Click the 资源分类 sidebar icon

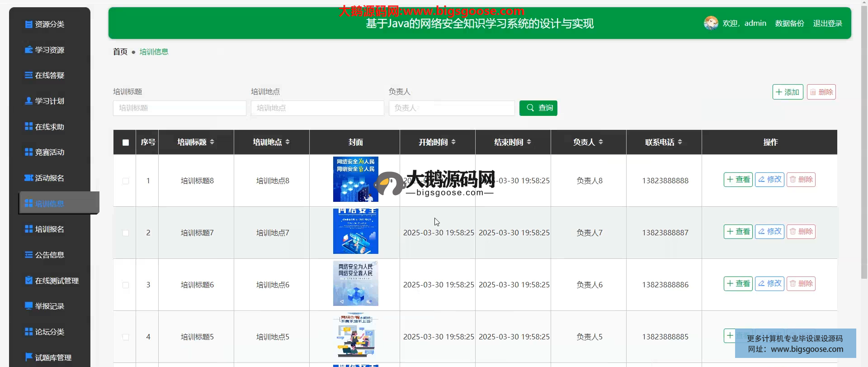[x=28, y=24]
